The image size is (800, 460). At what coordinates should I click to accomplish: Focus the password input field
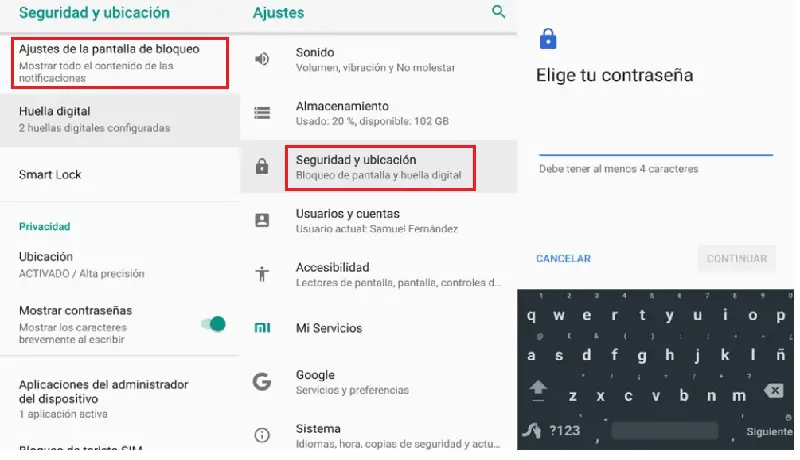pyautogui.click(x=656, y=143)
